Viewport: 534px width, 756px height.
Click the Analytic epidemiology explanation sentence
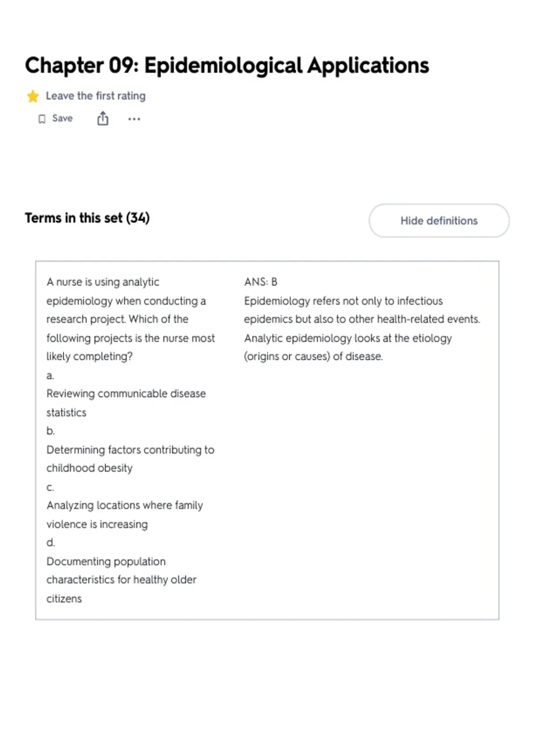pos(348,347)
